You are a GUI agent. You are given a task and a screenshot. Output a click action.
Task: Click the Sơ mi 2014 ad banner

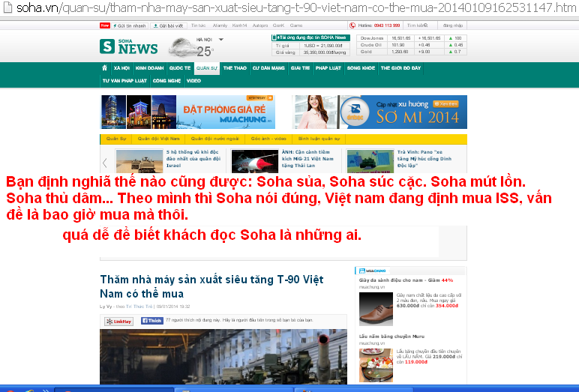pos(379,112)
